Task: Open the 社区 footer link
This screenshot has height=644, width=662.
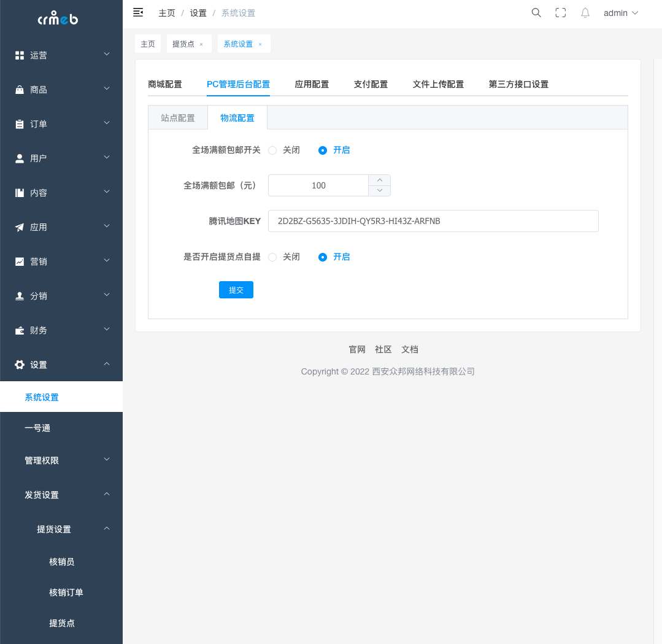Action: (383, 349)
